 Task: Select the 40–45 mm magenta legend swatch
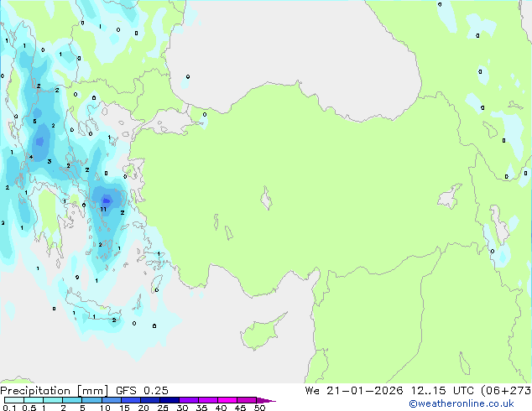pos(227,400)
